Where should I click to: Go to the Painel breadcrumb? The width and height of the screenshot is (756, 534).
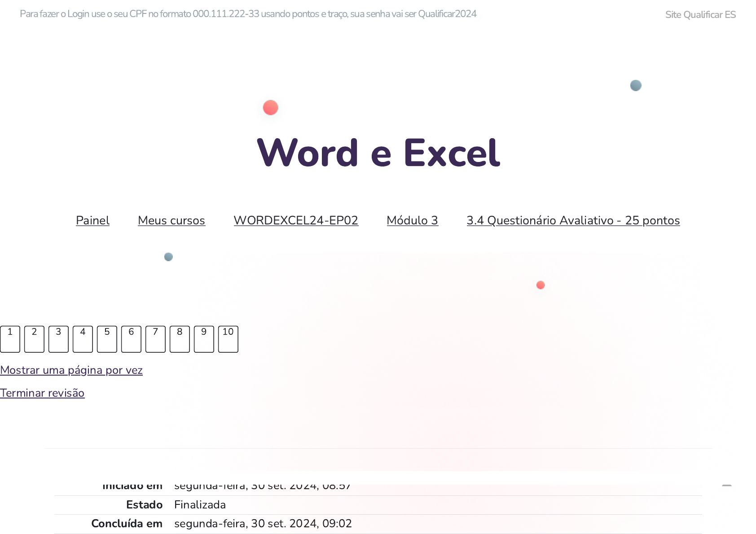(92, 220)
